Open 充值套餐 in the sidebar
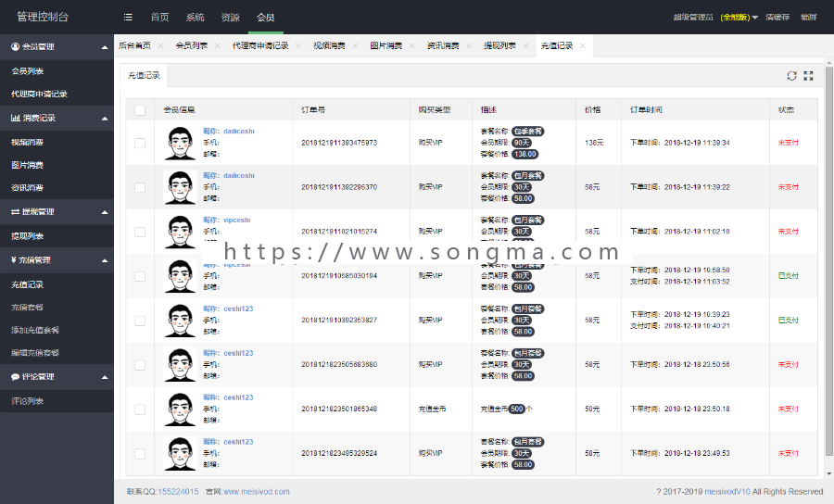834x504 pixels. (x=27, y=308)
